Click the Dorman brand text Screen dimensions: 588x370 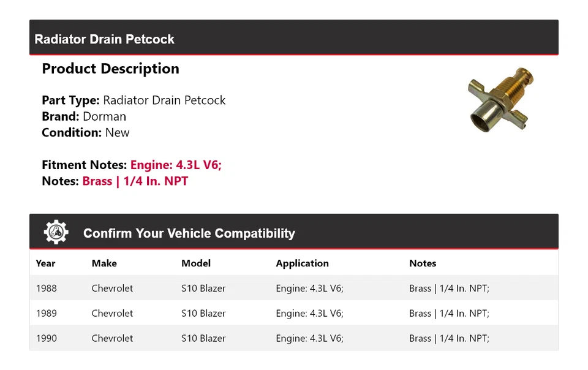point(104,116)
